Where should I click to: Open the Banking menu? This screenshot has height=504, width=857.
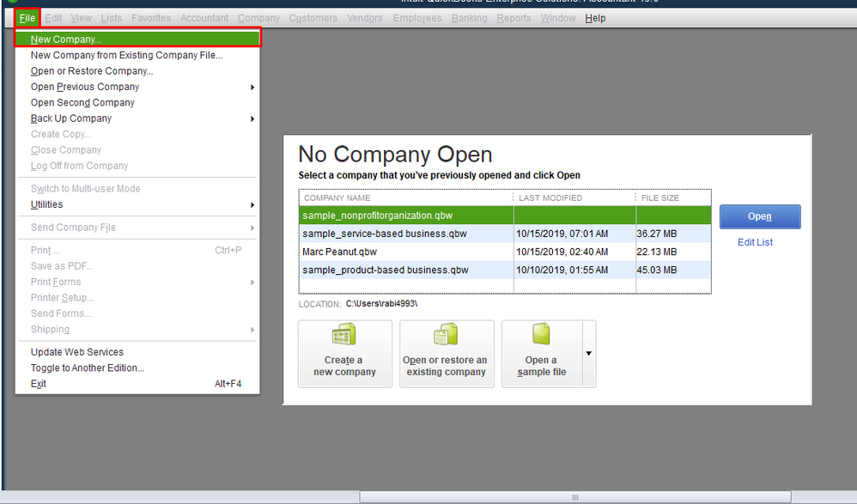(469, 18)
